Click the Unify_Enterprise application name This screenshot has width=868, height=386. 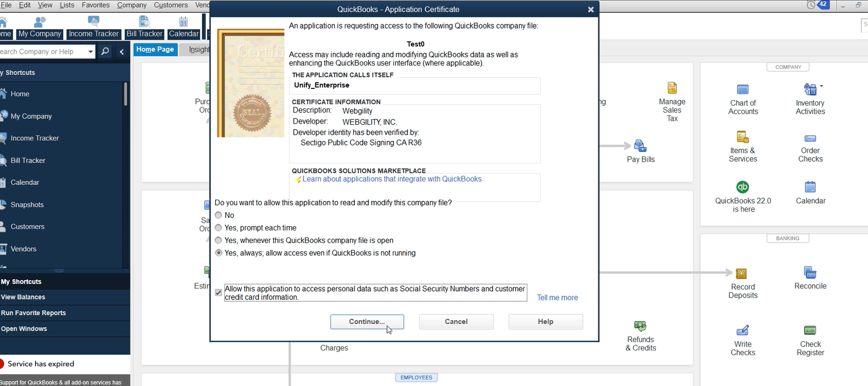[x=322, y=85]
